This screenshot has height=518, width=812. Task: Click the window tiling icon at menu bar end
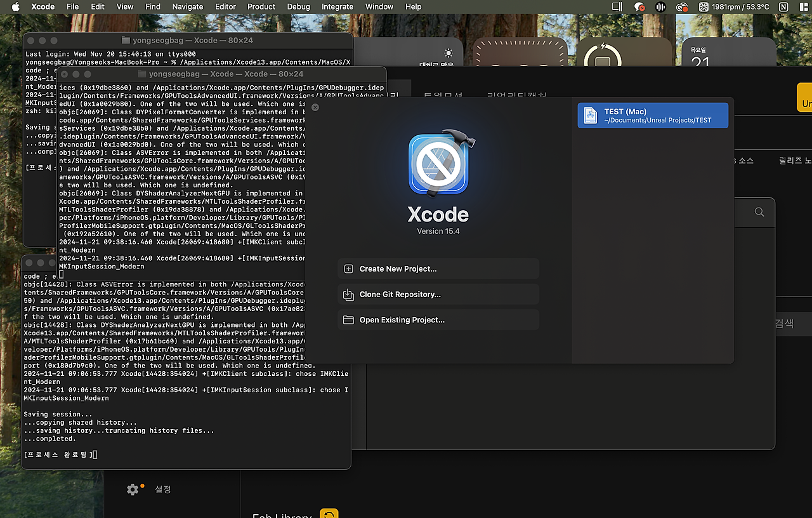(x=803, y=6)
